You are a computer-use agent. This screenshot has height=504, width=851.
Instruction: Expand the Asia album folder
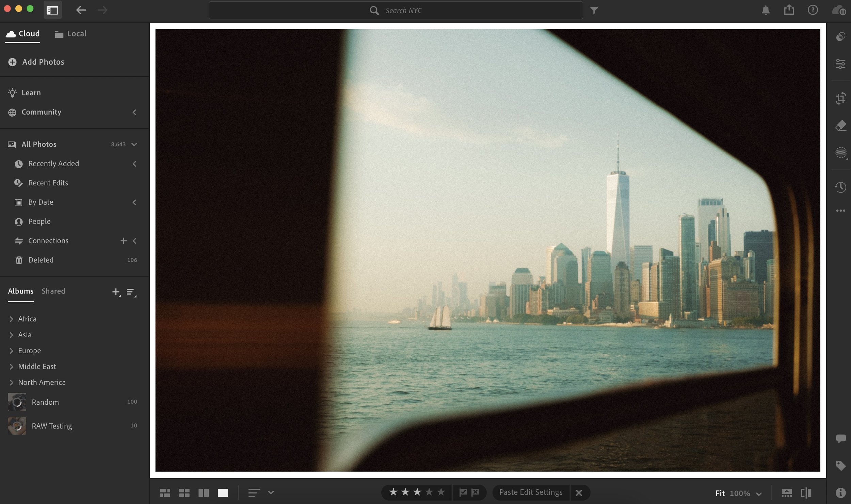pos(11,335)
